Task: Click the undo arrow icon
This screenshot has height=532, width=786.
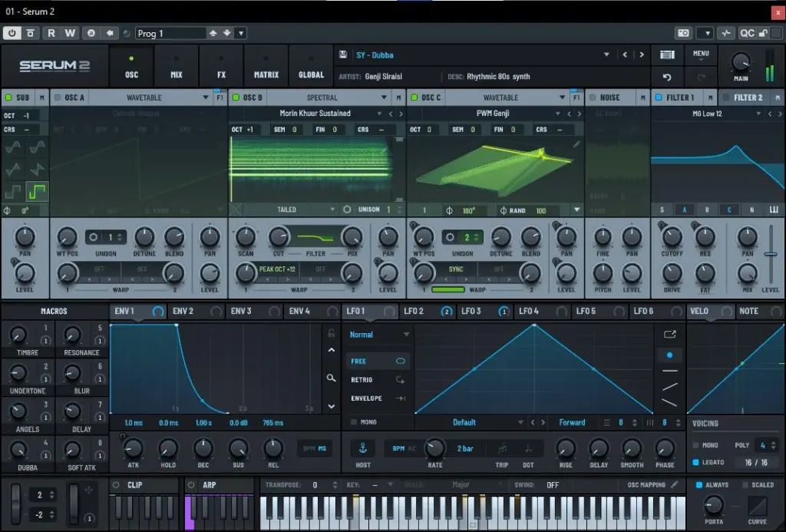Action: pyautogui.click(x=667, y=77)
